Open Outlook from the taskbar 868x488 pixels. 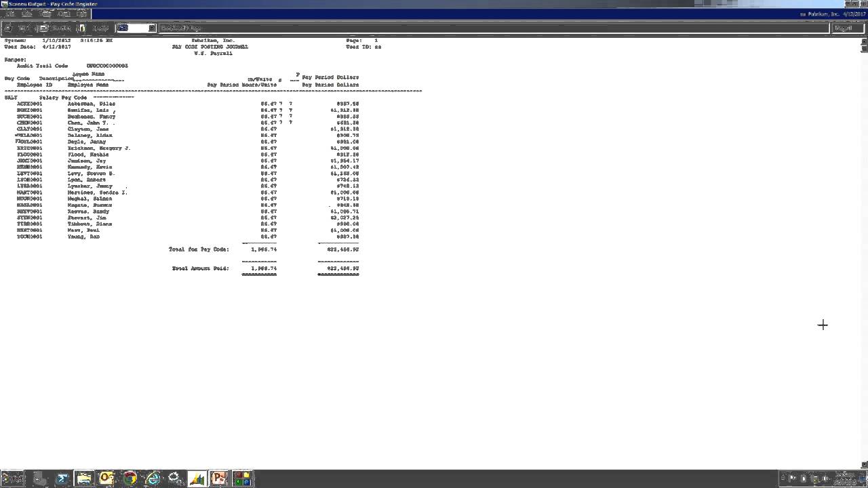(x=106, y=478)
